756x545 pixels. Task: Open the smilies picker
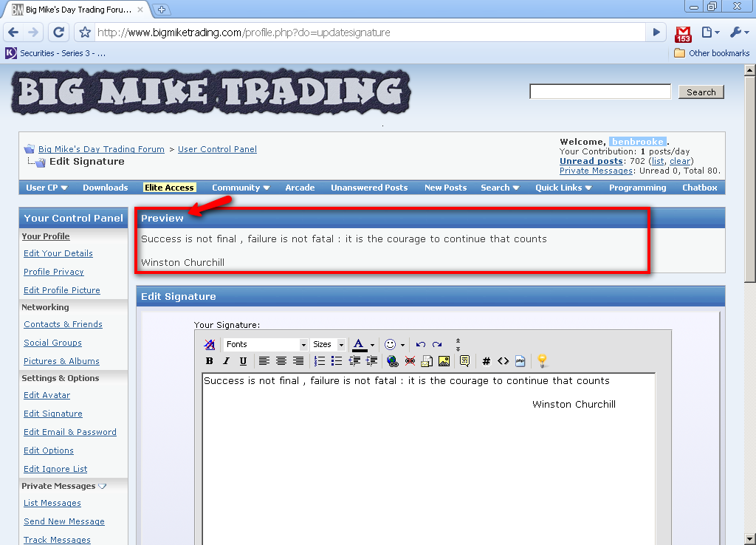click(x=390, y=344)
